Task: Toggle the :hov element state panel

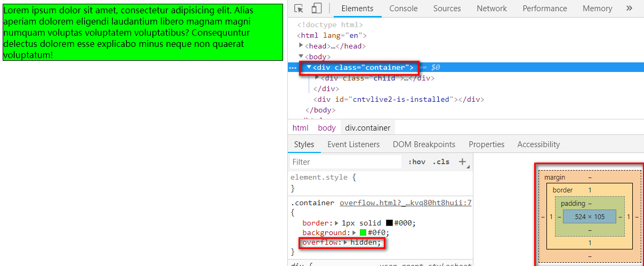Action: (416, 162)
